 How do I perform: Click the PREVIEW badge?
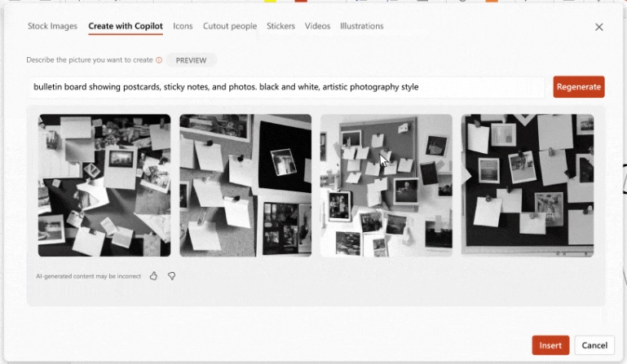point(191,60)
